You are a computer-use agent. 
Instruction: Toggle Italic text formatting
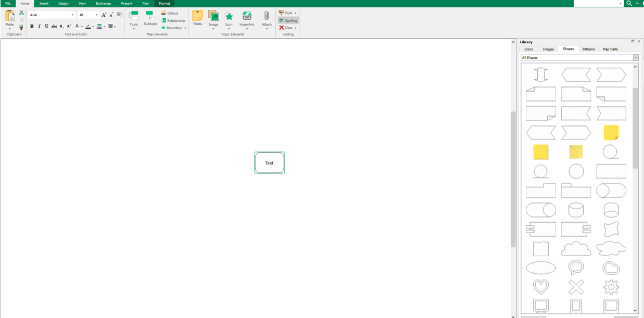(39, 26)
